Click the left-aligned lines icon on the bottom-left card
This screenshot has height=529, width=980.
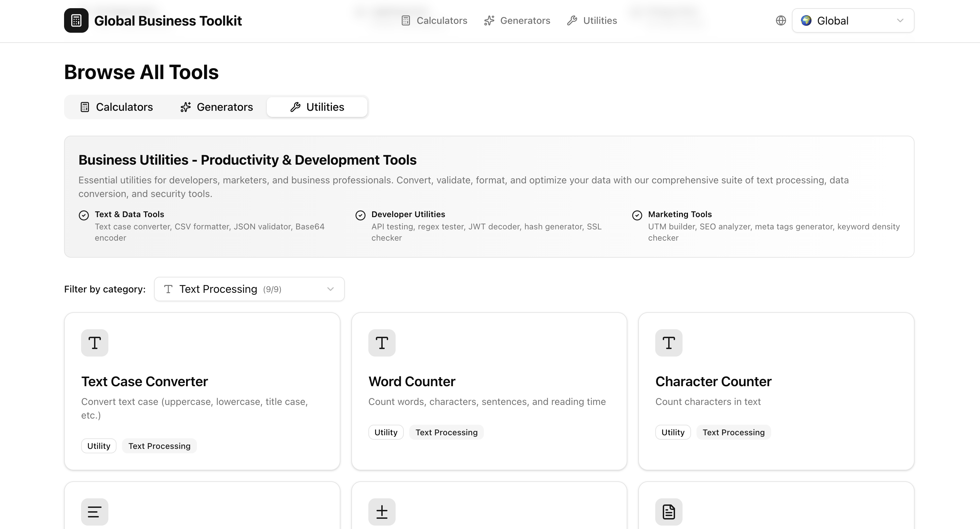pyautogui.click(x=94, y=512)
